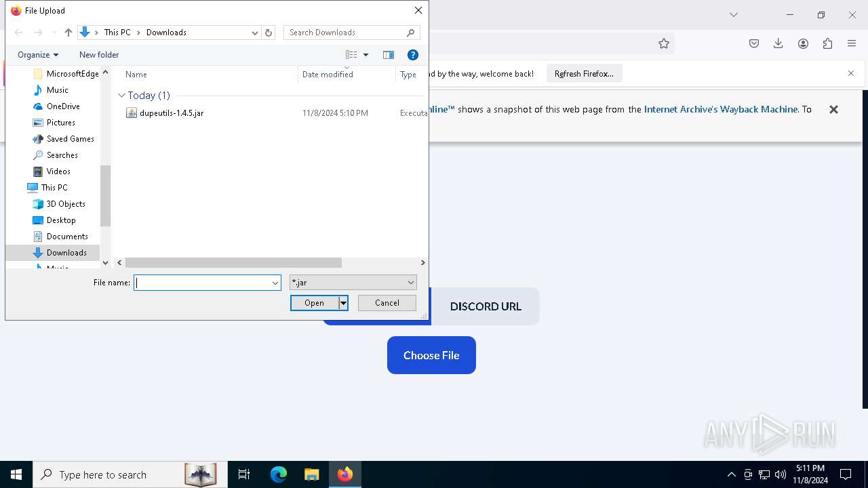The height and width of the screenshot is (488, 868).
Task: Click the search magnifier icon
Action: [x=411, y=33]
